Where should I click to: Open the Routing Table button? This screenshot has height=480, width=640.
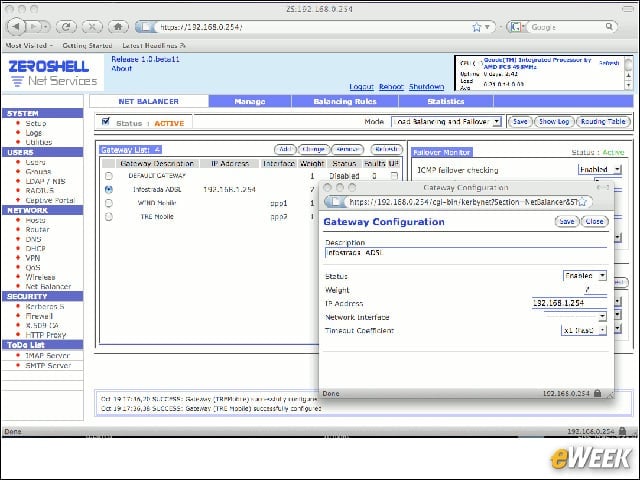coord(603,122)
